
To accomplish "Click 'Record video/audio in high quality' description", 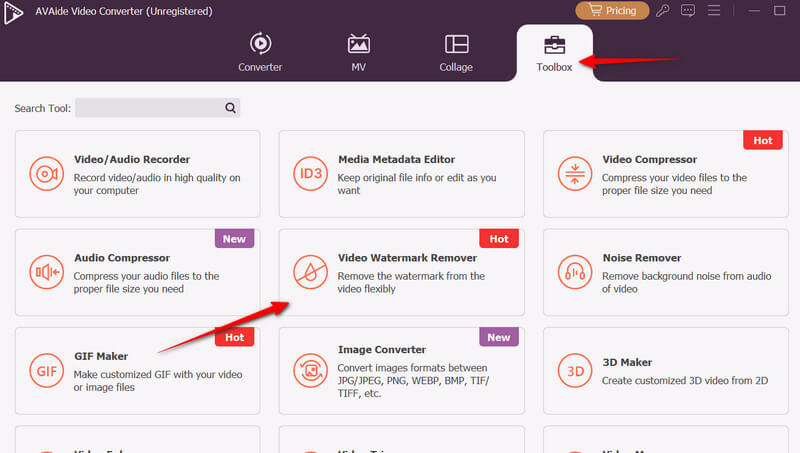I will tap(157, 184).
